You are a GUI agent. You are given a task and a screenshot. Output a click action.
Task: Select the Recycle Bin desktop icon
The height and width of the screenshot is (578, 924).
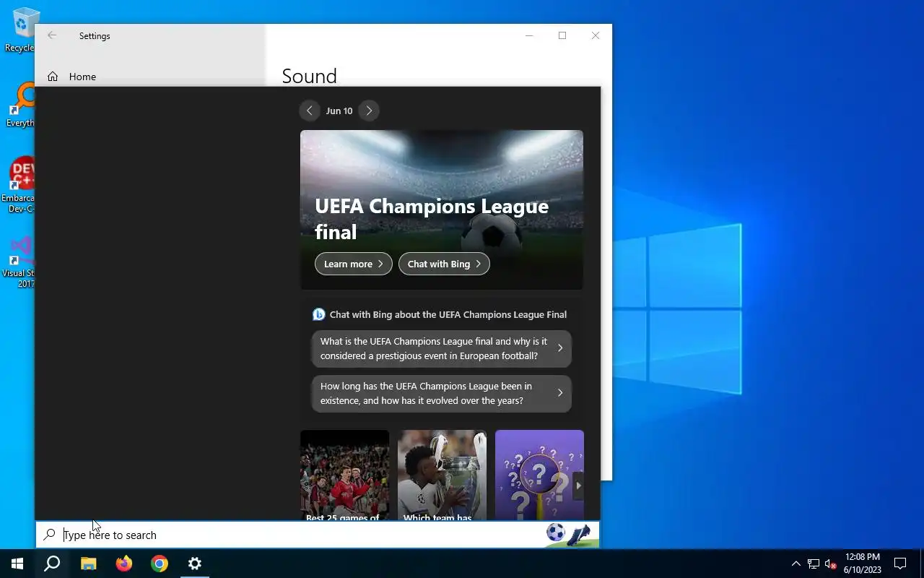click(19, 30)
